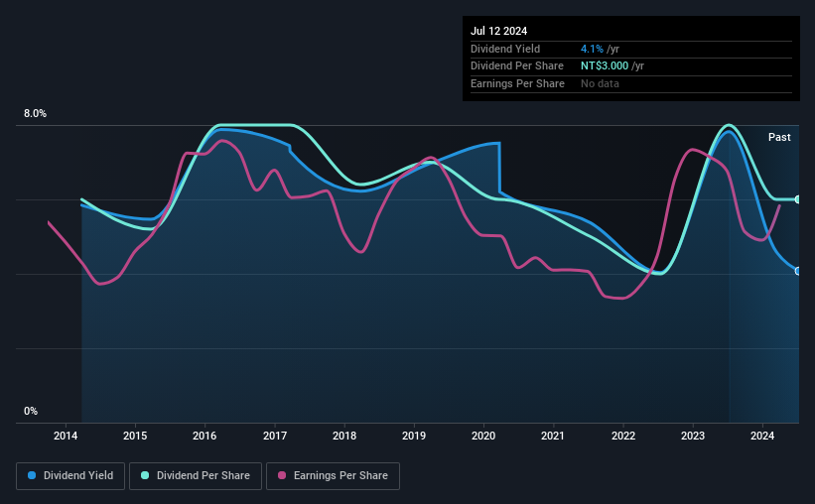Click the 0% y-axis label
The height and width of the screenshot is (504, 815).
(31, 411)
